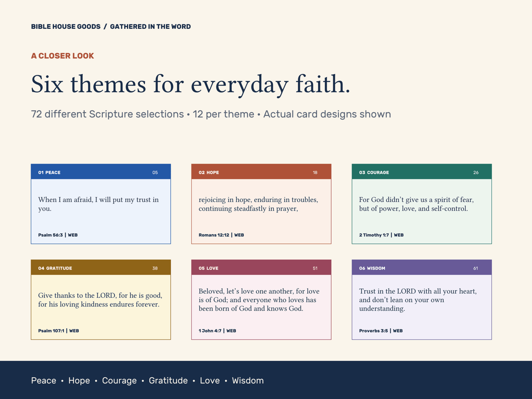Click card number '05' on Peace card

tap(155, 172)
